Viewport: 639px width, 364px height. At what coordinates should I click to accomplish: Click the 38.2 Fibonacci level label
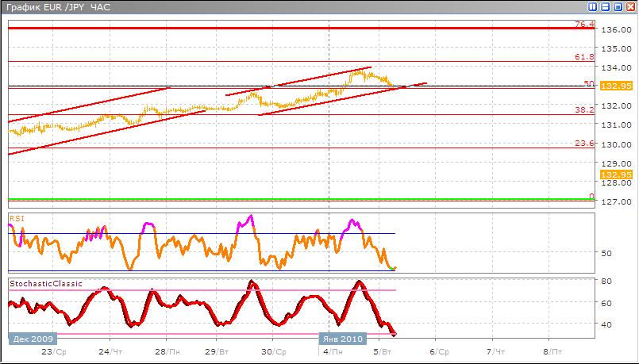[x=584, y=110]
